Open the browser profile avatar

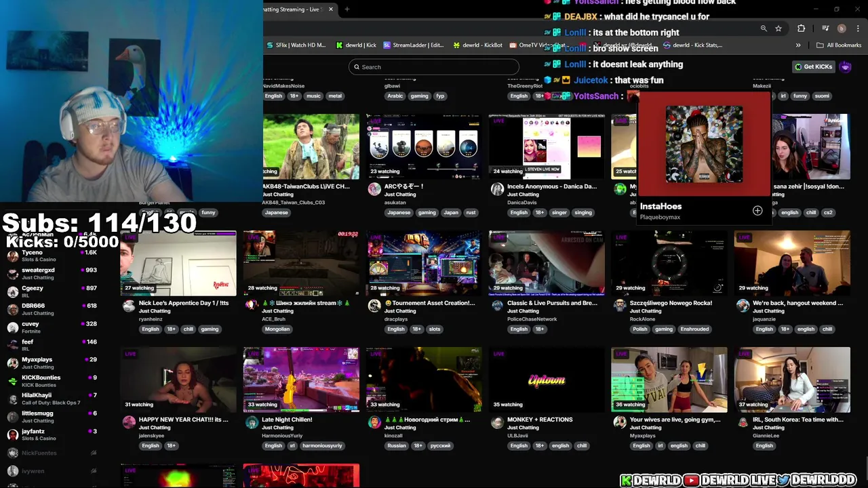tap(842, 28)
